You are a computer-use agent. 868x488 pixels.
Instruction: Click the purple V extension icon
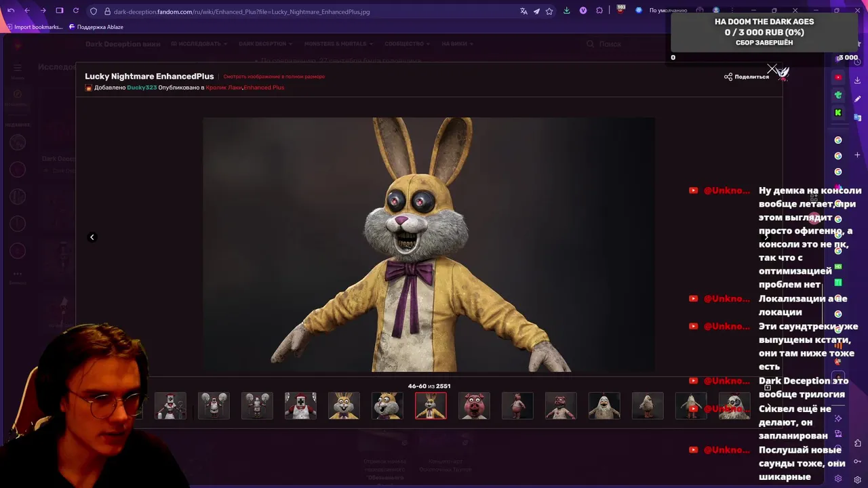point(583,11)
